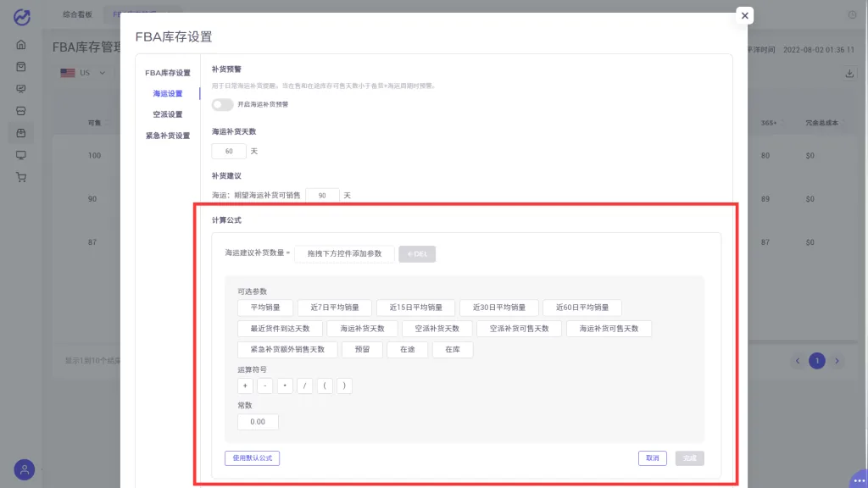Select the 近60日平均销量 parameter
Viewport: 868px width, 488px height.
(x=581, y=308)
